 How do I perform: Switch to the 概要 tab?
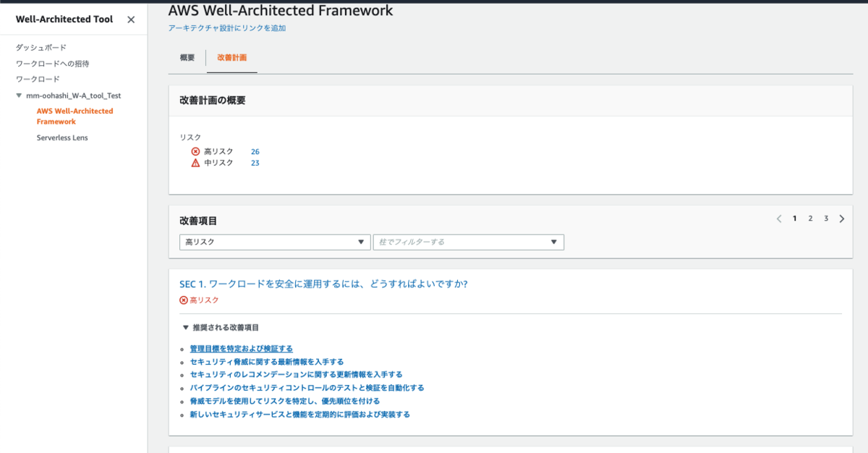click(187, 57)
